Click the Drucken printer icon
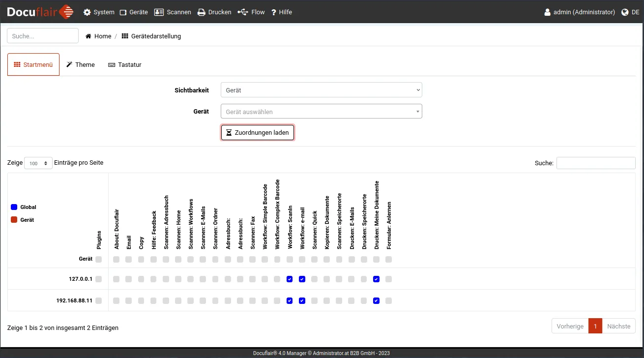Image resolution: width=644 pixels, height=358 pixels. tap(202, 12)
